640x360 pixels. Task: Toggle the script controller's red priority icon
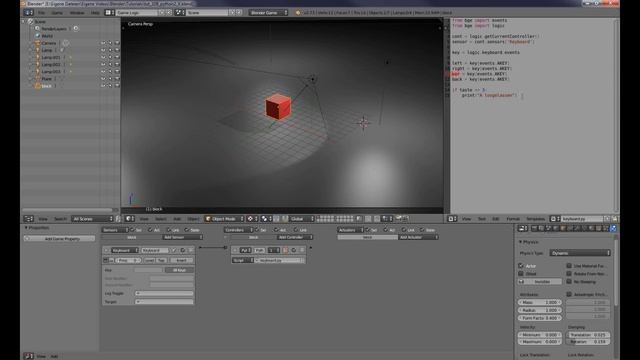coord(285,250)
